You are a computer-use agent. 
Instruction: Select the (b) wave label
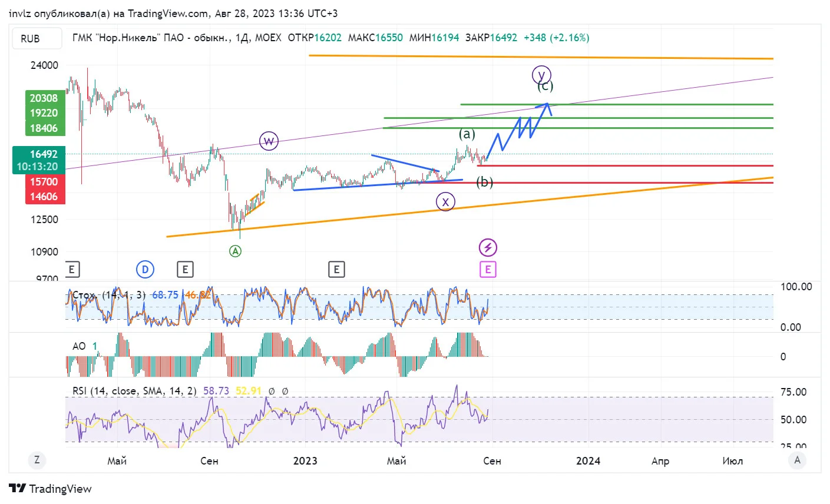485,182
